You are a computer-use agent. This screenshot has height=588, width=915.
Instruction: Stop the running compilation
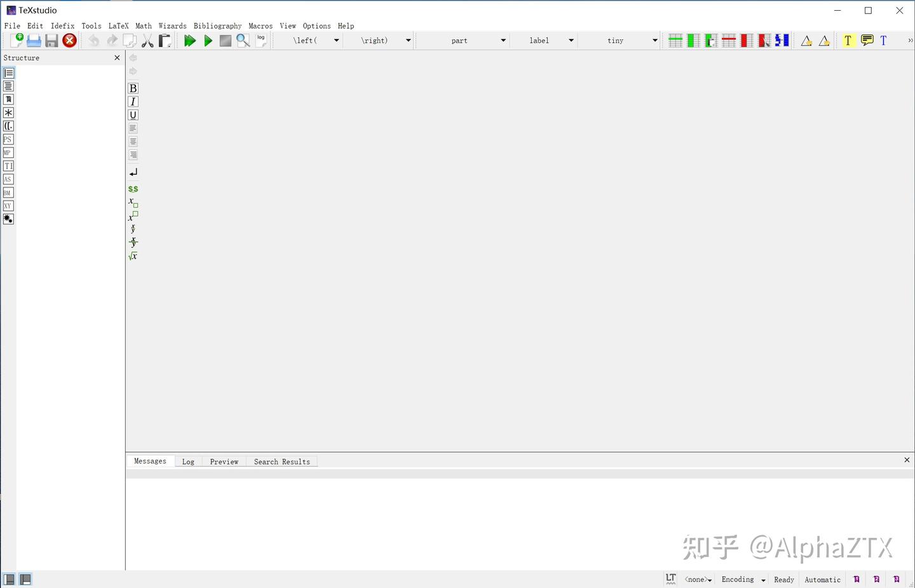point(225,40)
